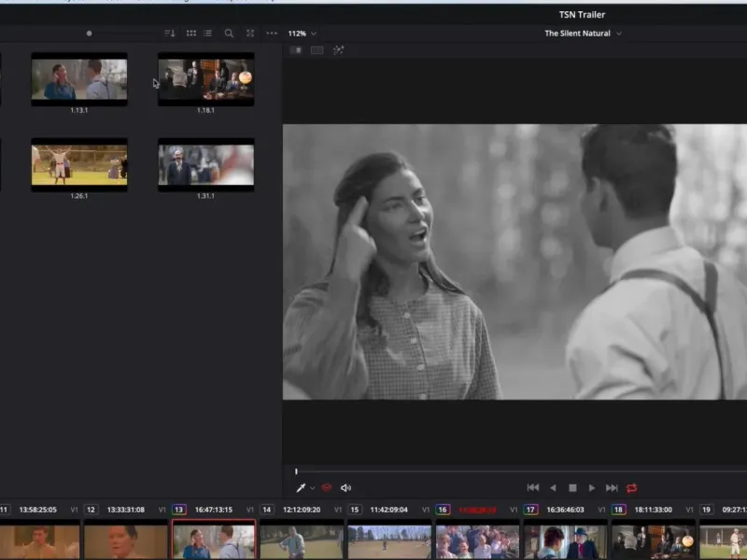
Task: Click timecode 13:58:25:05
Action: (x=37, y=510)
